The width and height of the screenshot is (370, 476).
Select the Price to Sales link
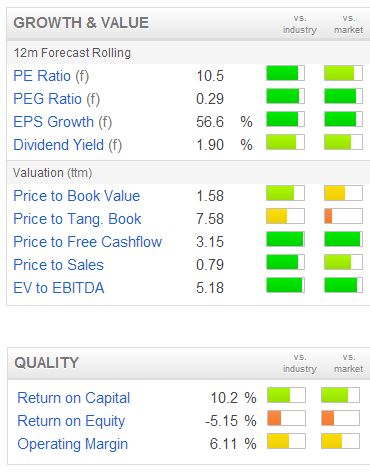point(59,265)
